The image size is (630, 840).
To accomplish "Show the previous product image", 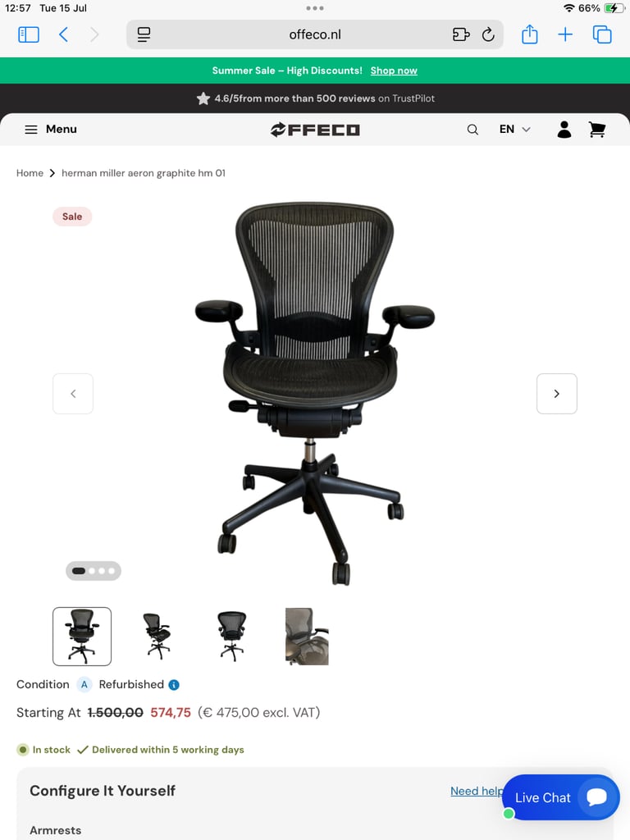I will click(x=73, y=394).
